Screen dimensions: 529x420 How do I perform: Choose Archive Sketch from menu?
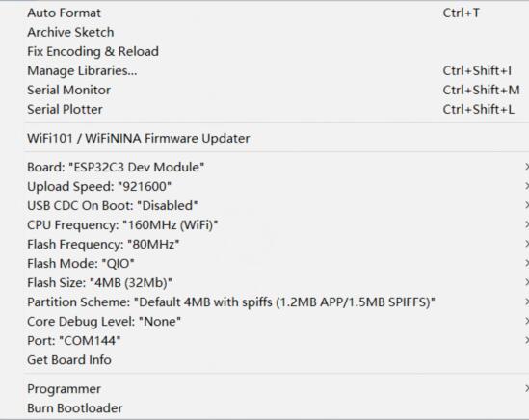click(276, 32)
